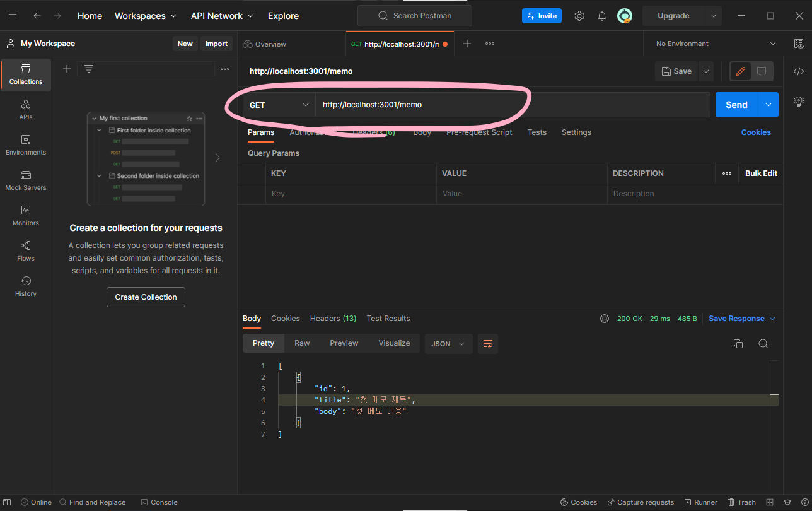The width and height of the screenshot is (812, 511).
Task: Open a new request tab with plus
Action: coord(467,44)
